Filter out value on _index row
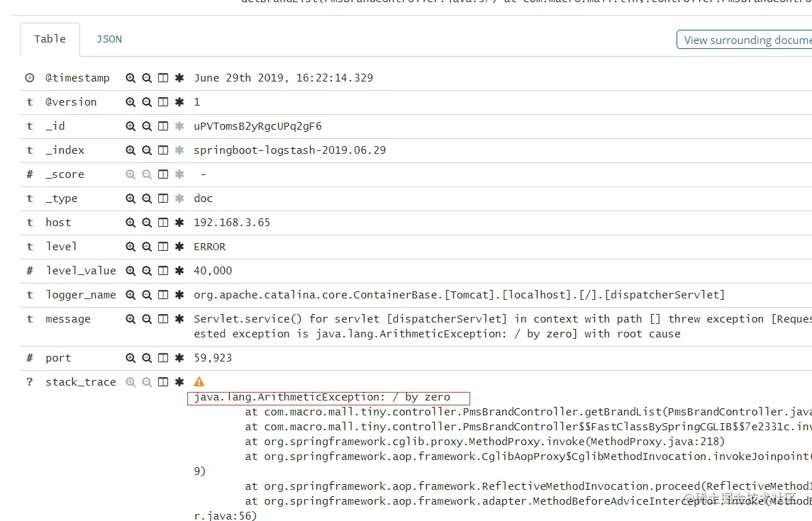Screen dimensions: 812x521 pos(147,150)
